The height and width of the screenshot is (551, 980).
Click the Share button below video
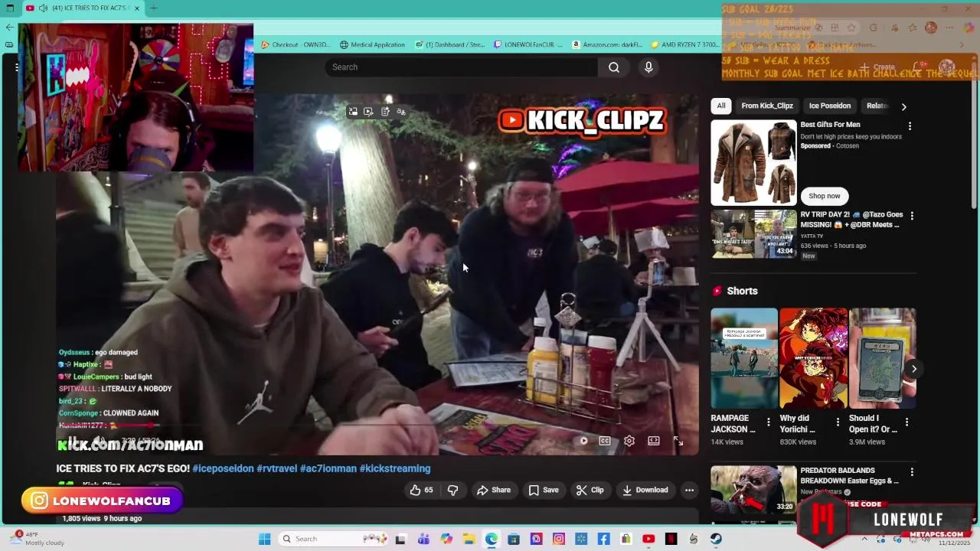point(494,490)
